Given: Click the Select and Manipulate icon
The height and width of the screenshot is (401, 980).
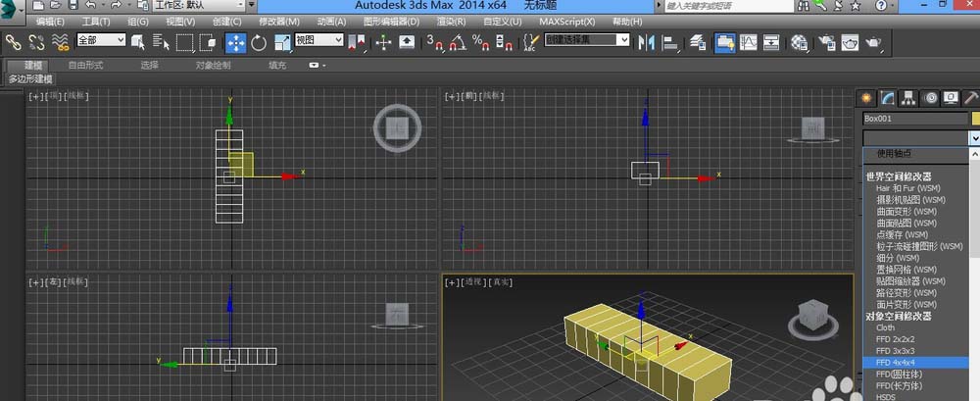Looking at the screenshot, I should point(383,42).
